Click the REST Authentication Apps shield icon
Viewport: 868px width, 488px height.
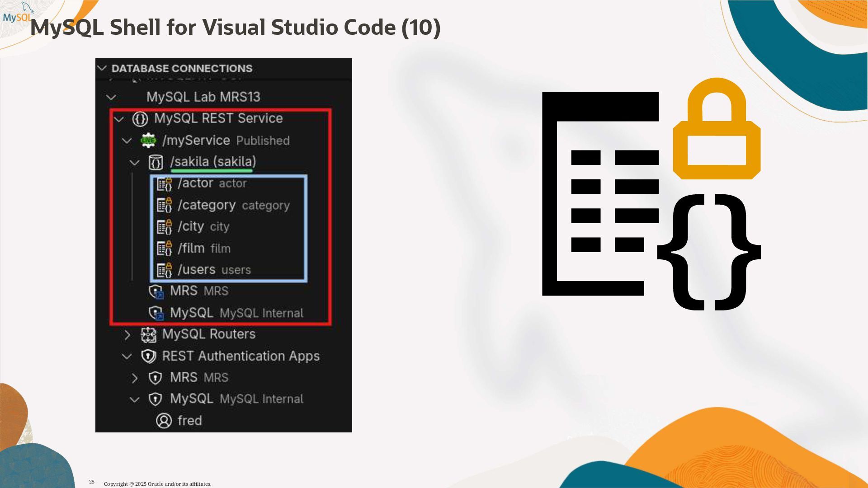tap(148, 357)
